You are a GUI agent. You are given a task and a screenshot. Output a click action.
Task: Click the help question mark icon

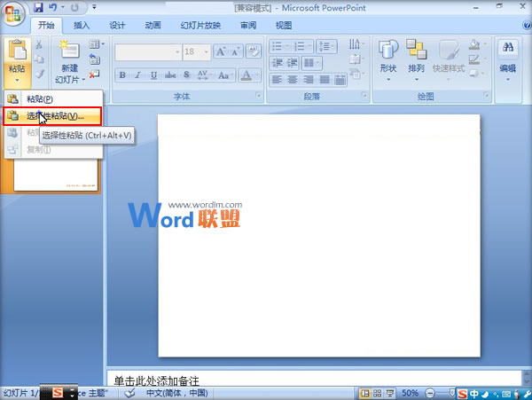[527, 26]
